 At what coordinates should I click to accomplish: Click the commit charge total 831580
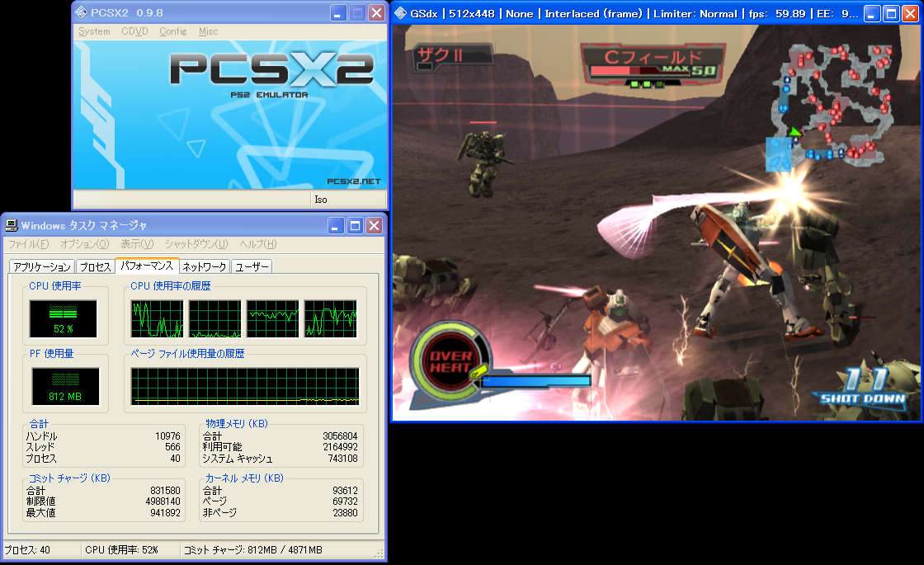[165, 491]
